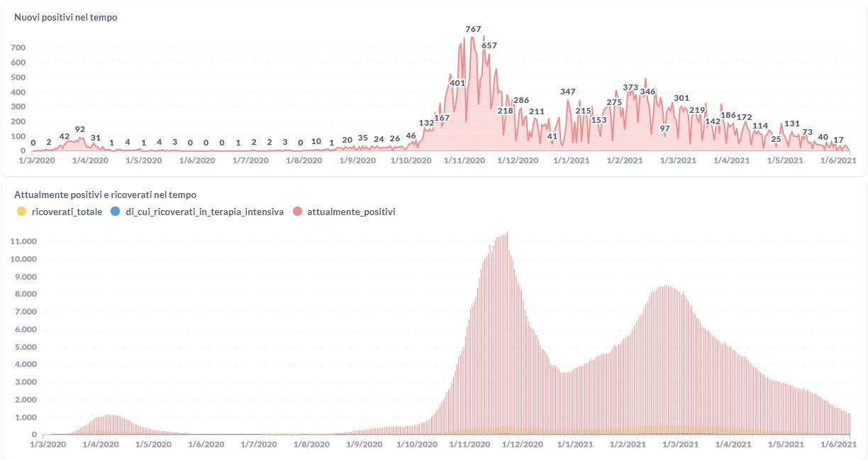Image resolution: width=868 pixels, height=460 pixels.
Task: Click the 1/11/2020 x-axis label in top chart
Action: point(464,160)
